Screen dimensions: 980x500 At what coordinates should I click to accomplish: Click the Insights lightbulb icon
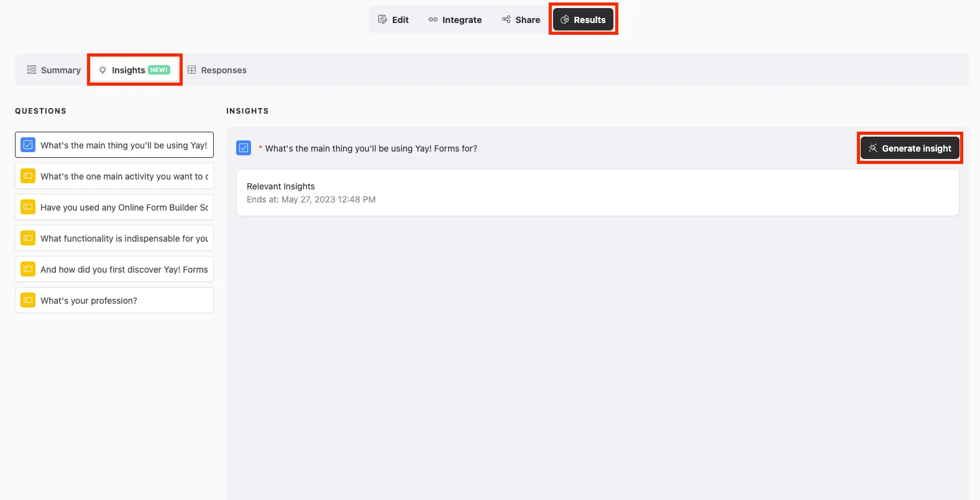point(103,70)
